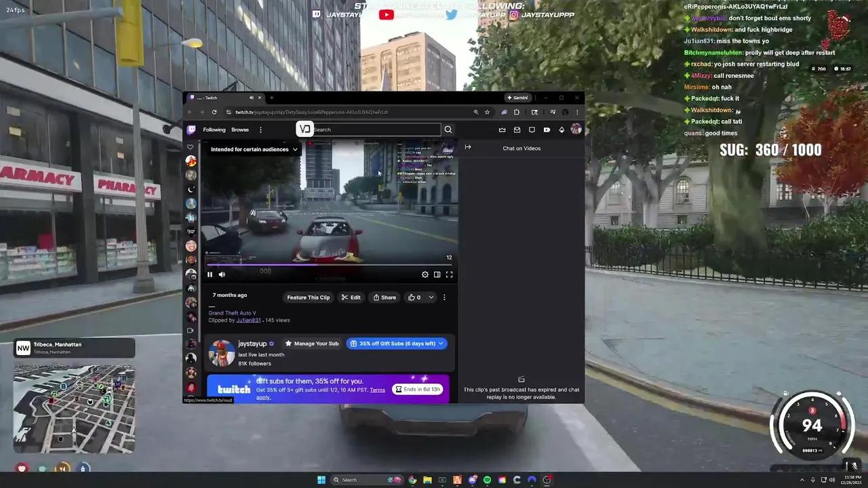The width and height of the screenshot is (868, 488).
Task: Open your Twitch profile avatar menu
Action: coord(576,129)
